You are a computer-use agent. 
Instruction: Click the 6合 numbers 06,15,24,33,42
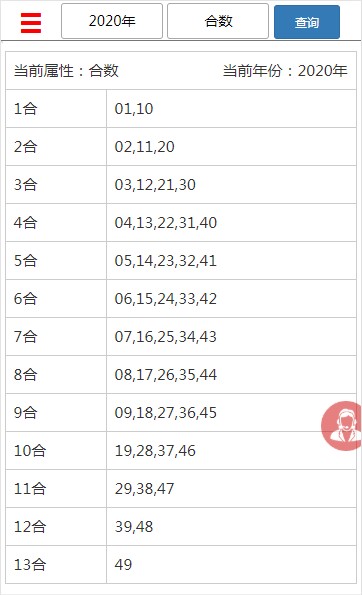166,299
